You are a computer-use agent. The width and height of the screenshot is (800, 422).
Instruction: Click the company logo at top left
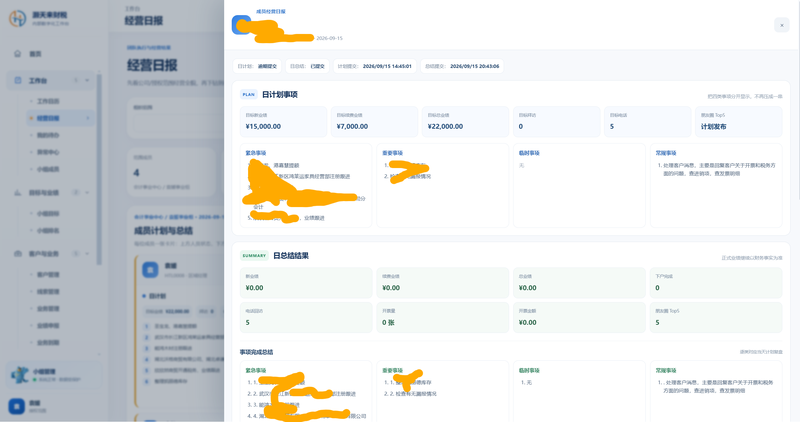coord(18,18)
